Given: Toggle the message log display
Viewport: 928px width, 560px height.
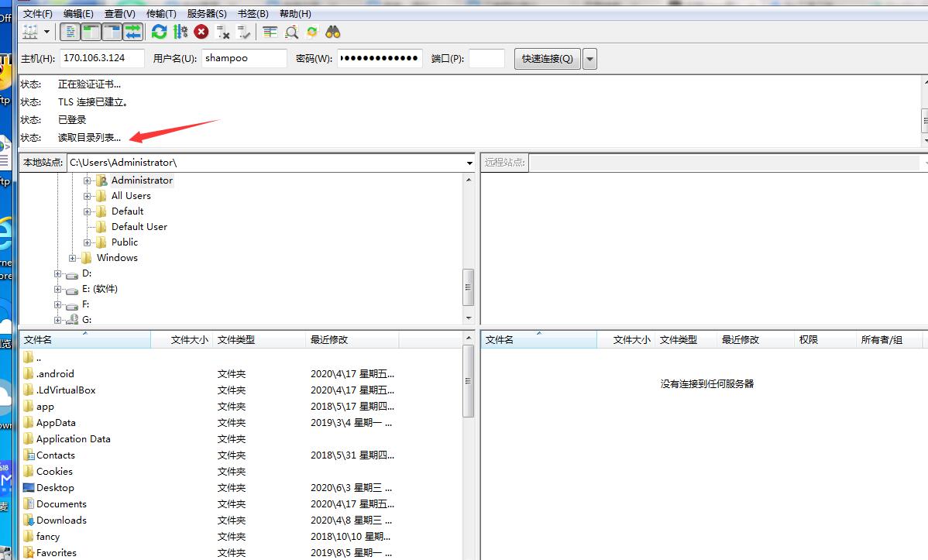Looking at the screenshot, I should coord(70,32).
